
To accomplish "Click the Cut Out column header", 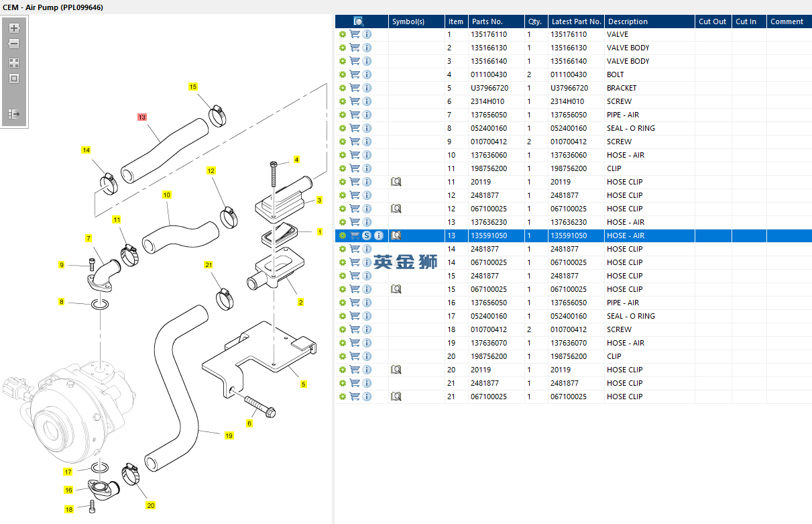I will coord(713,21).
